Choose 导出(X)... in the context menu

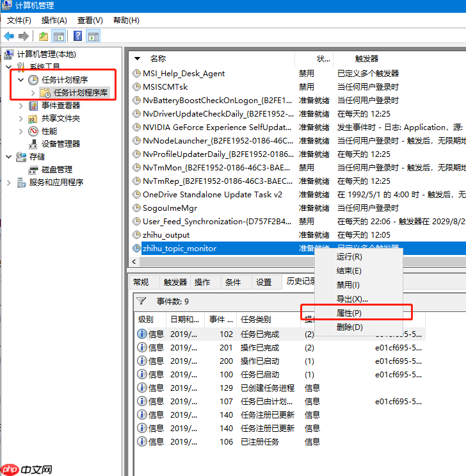(358, 299)
